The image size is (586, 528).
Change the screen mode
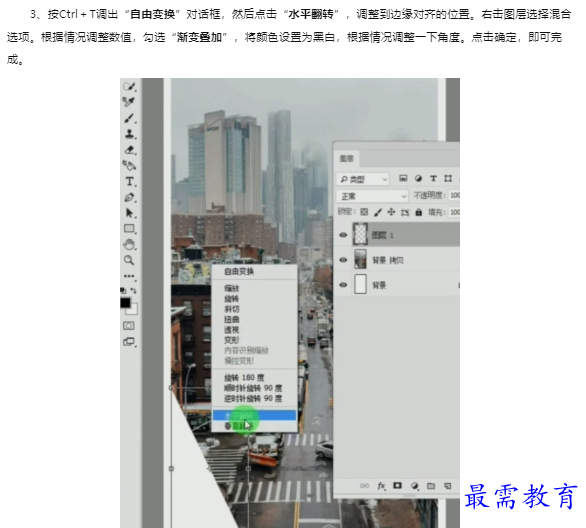(x=129, y=342)
